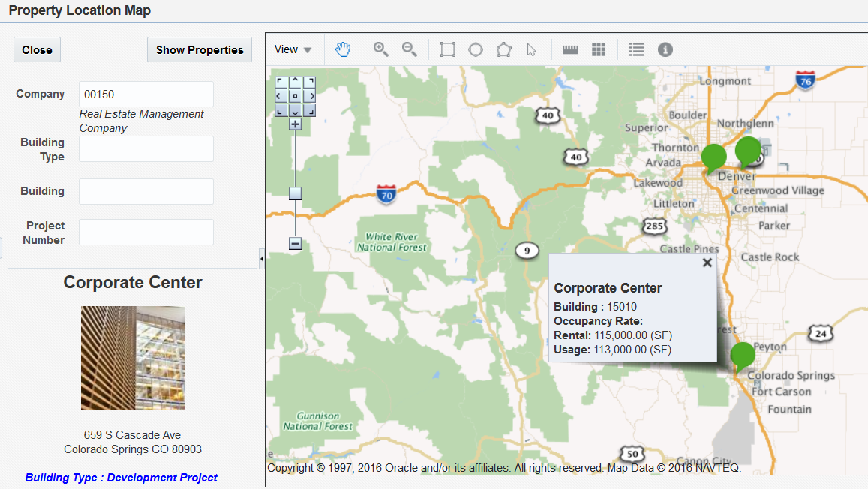Click the Building Type input field
Screen dimensions: 868x489
click(146, 149)
